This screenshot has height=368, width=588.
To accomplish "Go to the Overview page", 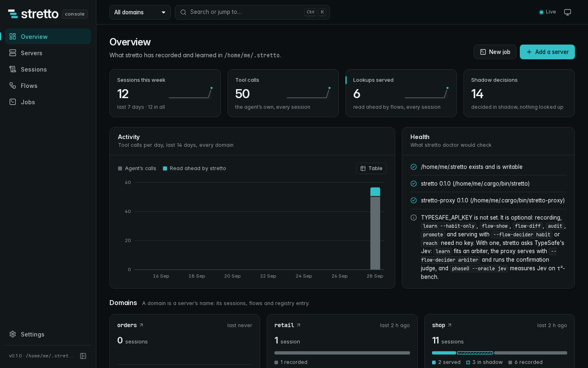I will 48,36.
